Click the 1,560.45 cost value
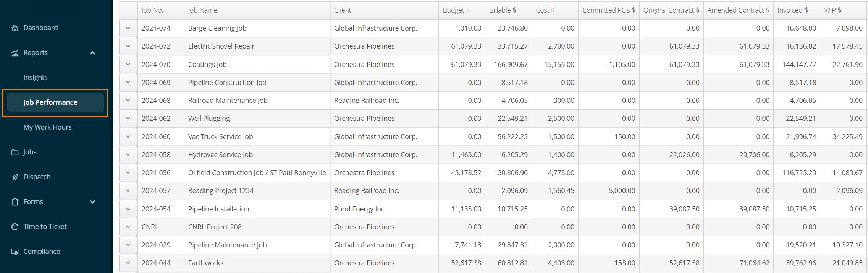Viewport: 868px width, 273px height. [561, 191]
